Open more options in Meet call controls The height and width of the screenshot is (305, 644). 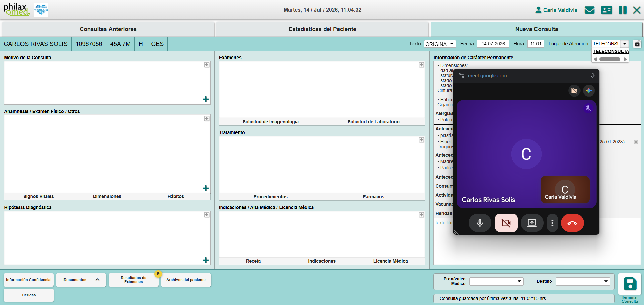coord(552,223)
